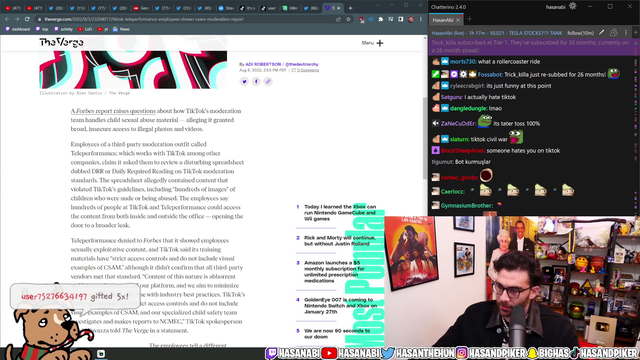Image resolution: width=640 pixels, height=360 pixels.
Task: Click Chrome profile avatar icon
Action: pyautogui.click(x=411, y=19)
